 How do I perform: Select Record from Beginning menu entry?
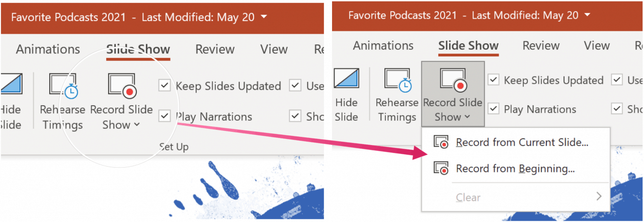point(515,169)
